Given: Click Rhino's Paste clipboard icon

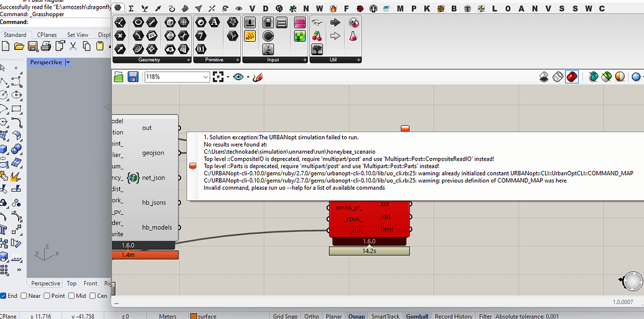Looking at the screenshot, I should point(100,46).
